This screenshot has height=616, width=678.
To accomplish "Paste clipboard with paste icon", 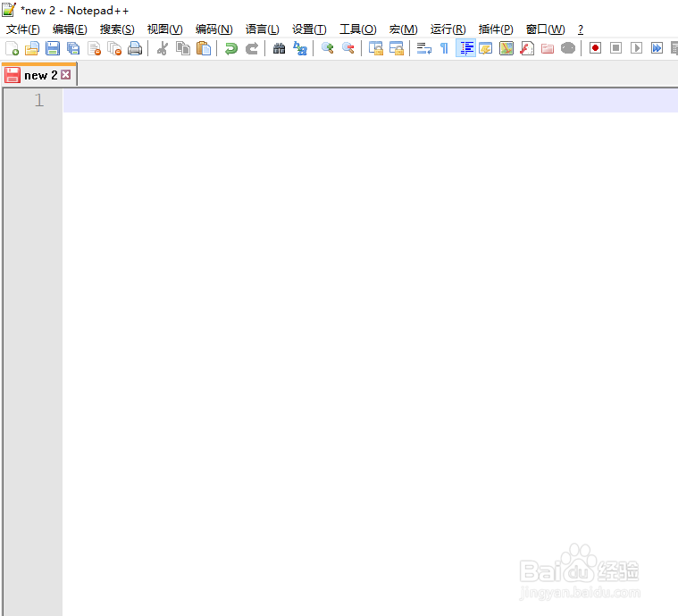I will pyautogui.click(x=204, y=48).
